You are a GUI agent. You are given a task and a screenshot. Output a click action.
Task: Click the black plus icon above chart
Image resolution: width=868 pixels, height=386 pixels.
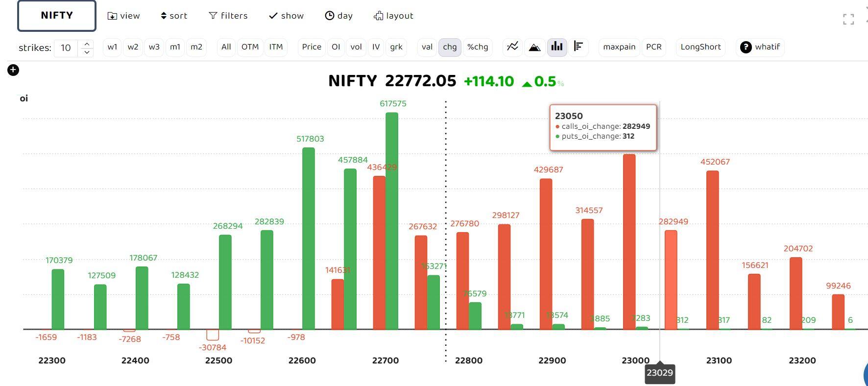13,70
